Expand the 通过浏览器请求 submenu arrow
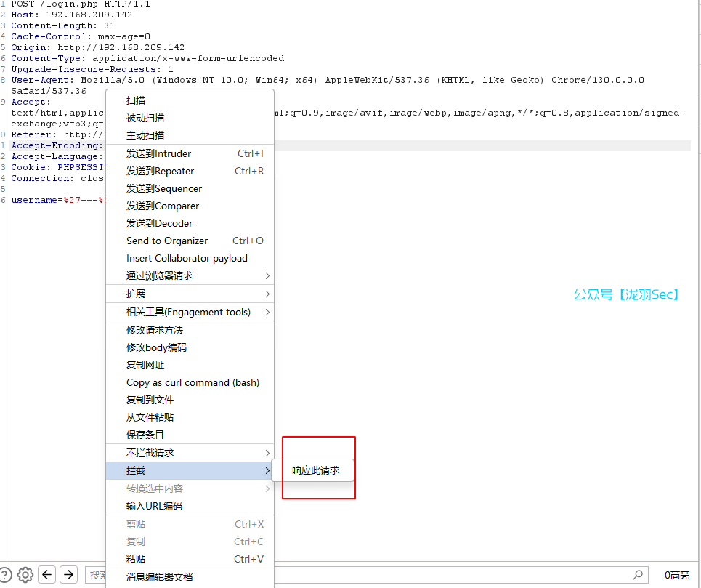The width and height of the screenshot is (701, 588). [x=267, y=276]
